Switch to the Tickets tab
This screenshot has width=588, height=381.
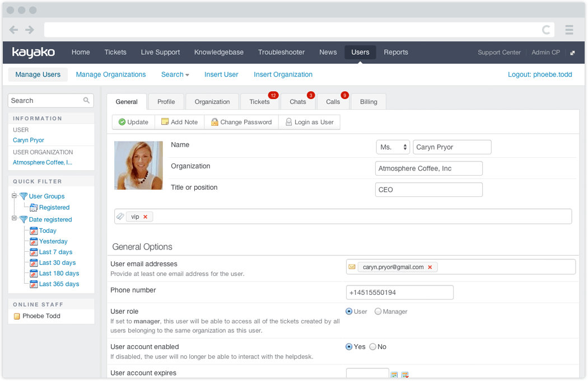259,101
